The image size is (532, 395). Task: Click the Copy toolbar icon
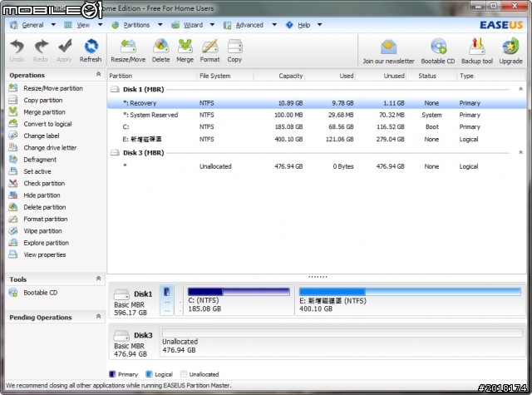234,50
